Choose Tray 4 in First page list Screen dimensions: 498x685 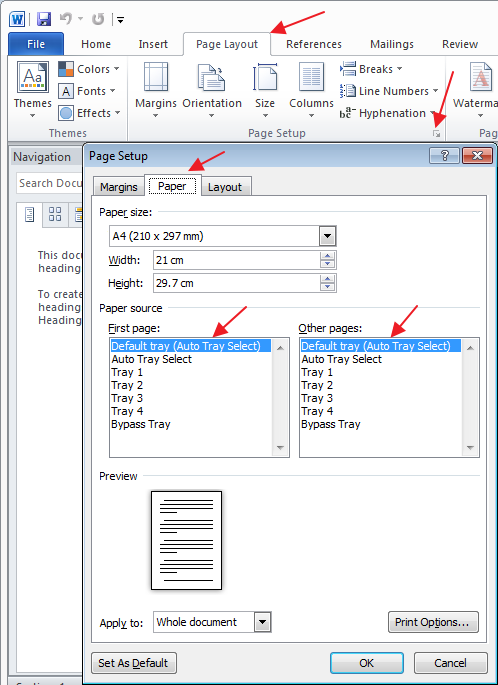pos(190,411)
